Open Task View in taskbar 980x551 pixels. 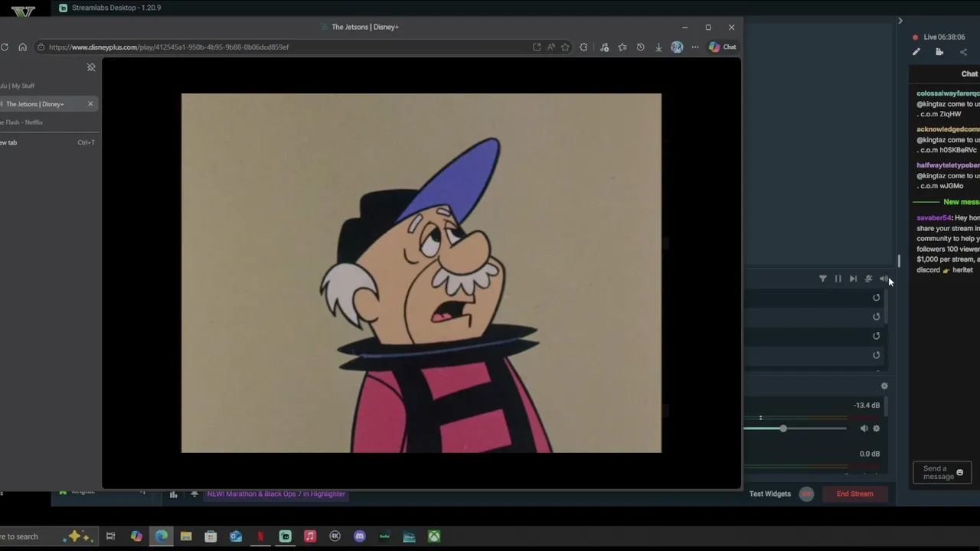[x=110, y=536]
